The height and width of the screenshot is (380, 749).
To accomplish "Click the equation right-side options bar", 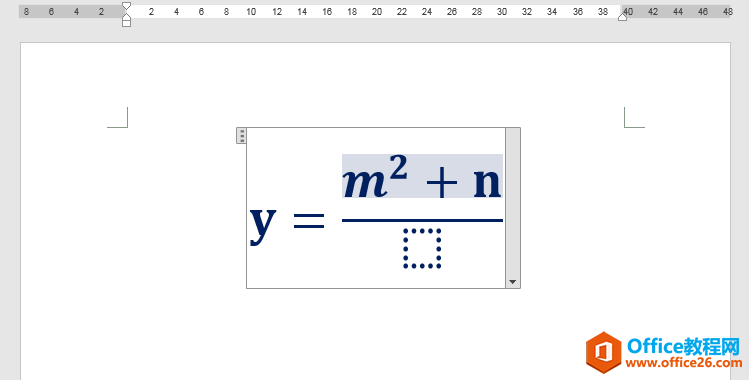I will pyautogui.click(x=513, y=208).
